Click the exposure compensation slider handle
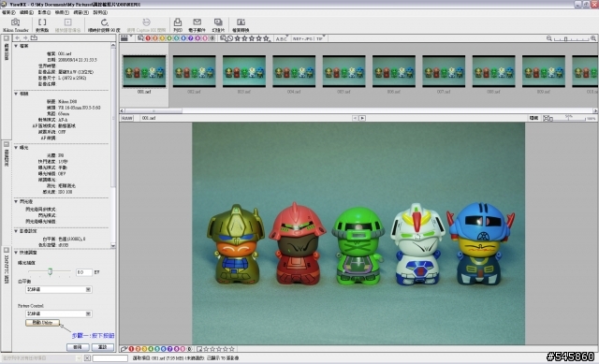Image resolution: width=599 pixels, height=364 pixels. tap(50, 271)
